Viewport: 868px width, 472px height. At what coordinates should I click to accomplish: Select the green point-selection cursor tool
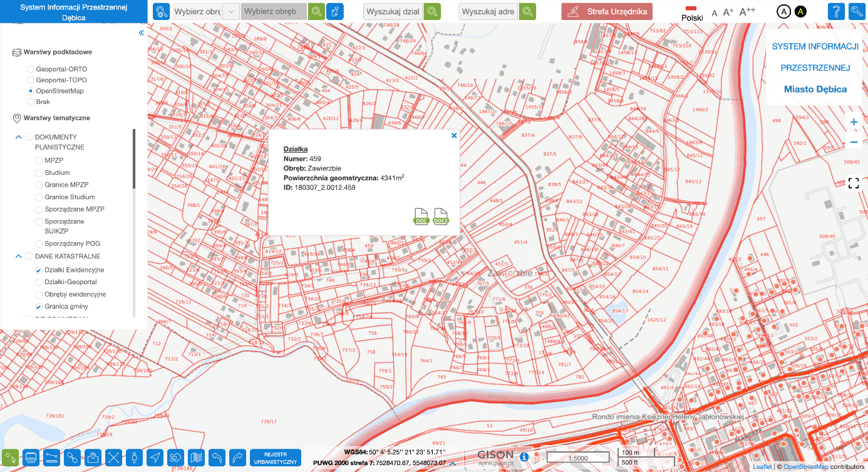point(10,458)
